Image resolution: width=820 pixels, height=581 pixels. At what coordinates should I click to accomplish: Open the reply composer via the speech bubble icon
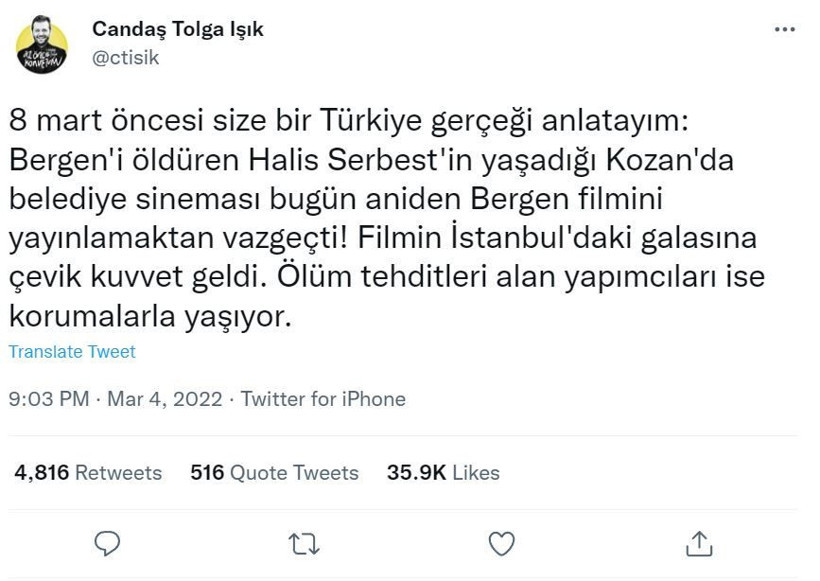tap(107, 543)
